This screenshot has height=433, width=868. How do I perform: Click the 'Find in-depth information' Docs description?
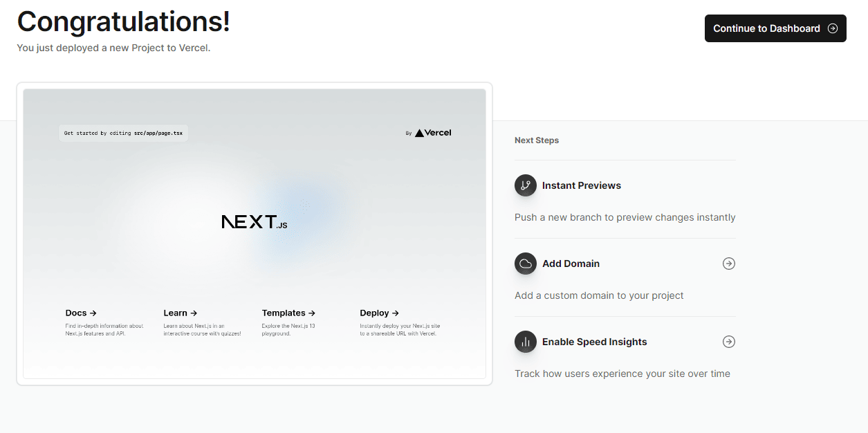104,330
